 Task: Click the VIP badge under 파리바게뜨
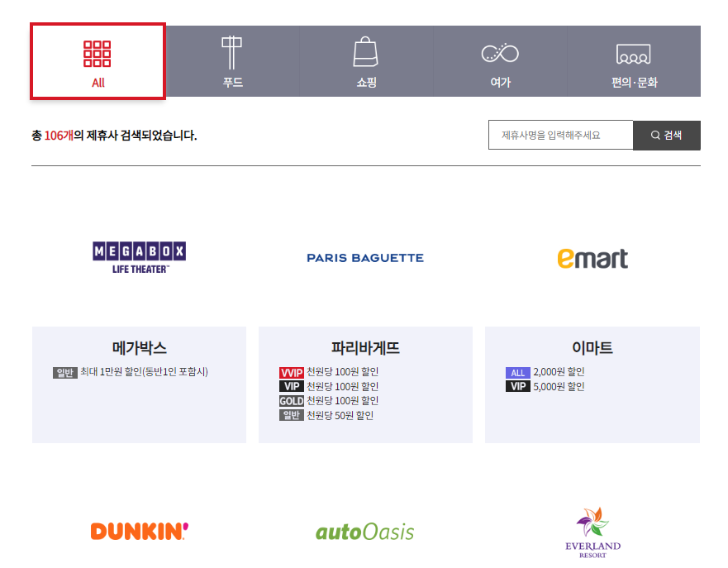(x=291, y=386)
